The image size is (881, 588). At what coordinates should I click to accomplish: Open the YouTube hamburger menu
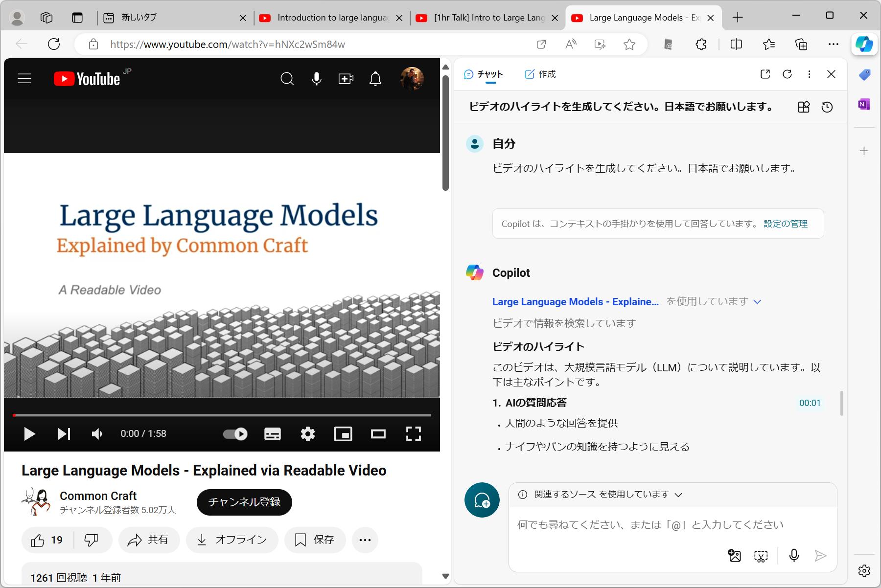pyautogui.click(x=24, y=79)
